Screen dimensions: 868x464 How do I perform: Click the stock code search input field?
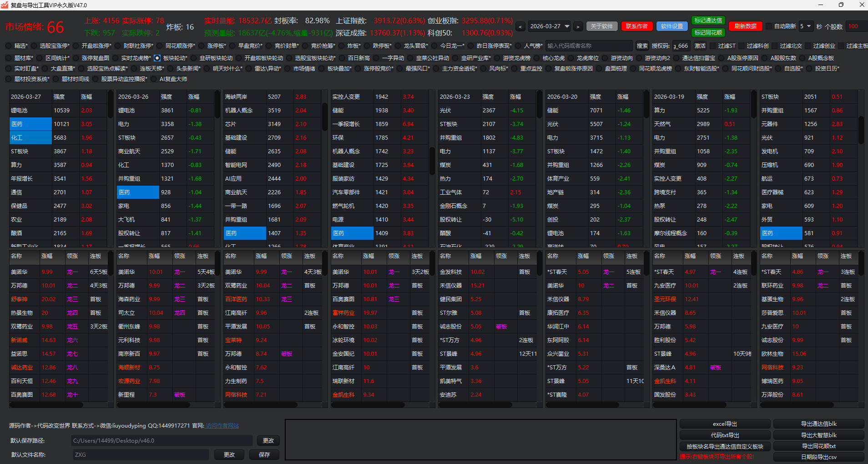(589, 46)
